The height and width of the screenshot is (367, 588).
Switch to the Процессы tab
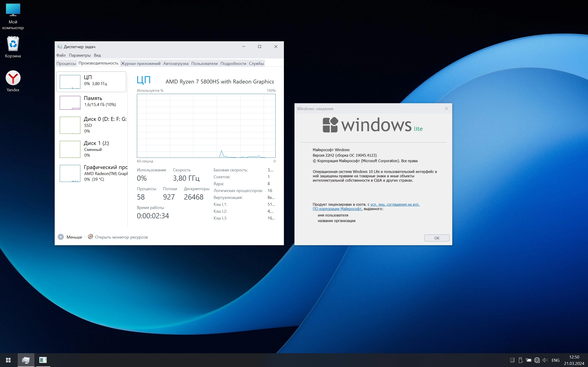click(66, 64)
